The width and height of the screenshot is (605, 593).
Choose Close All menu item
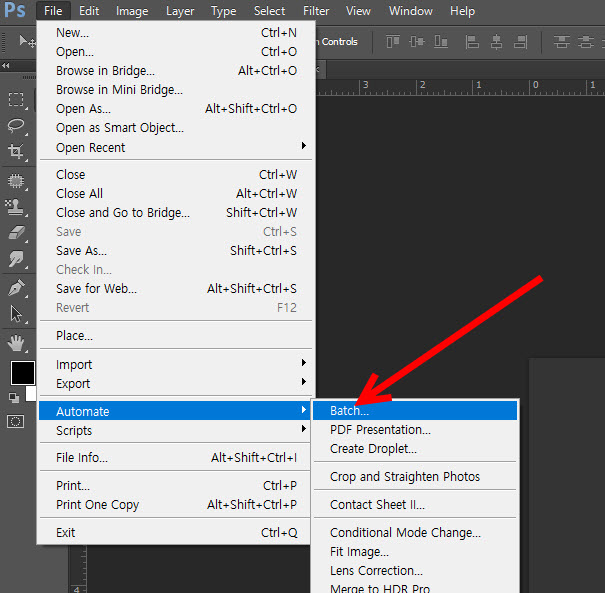pos(176,193)
